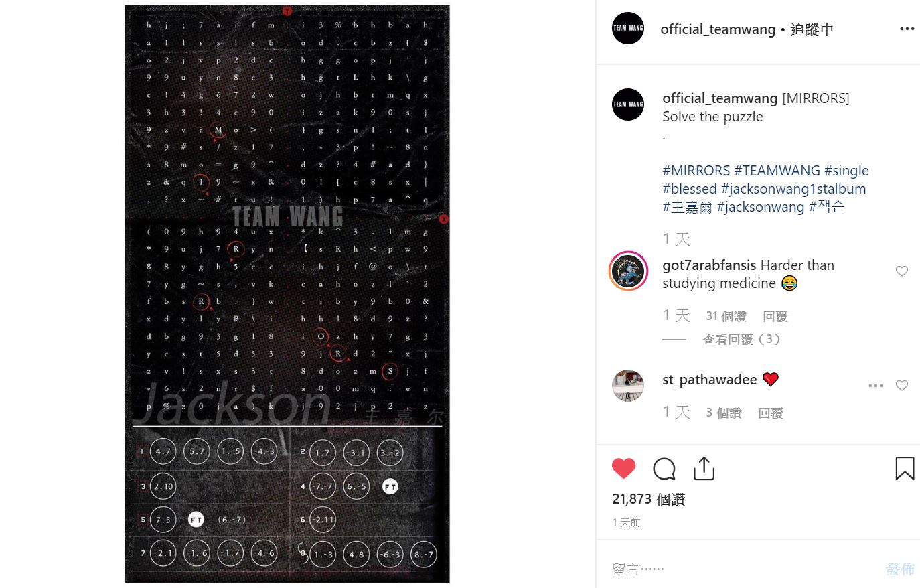
Task: Open #jacksonwang1stalbum hashtag
Action: (x=793, y=189)
